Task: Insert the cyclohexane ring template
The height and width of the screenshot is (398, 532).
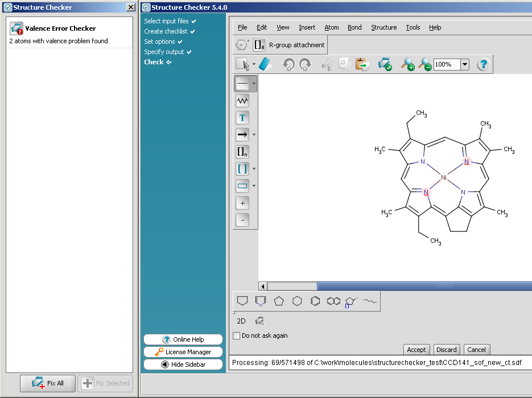Action: click(297, 301)
